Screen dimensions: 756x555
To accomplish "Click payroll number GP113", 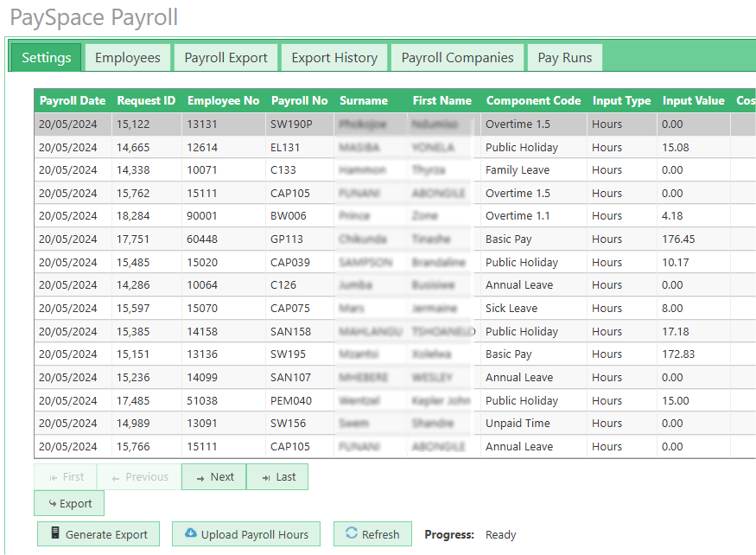I will [300, 239].
